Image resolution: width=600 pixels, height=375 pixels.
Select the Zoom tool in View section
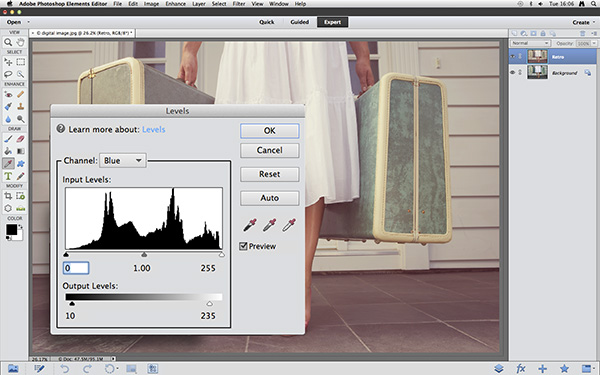tap(8, 42)
